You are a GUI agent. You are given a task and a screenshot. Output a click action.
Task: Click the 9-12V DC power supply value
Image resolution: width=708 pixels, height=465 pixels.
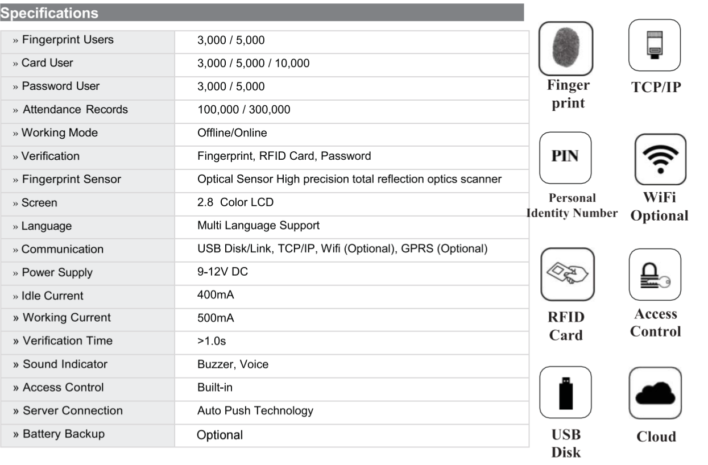pos(223,272)
